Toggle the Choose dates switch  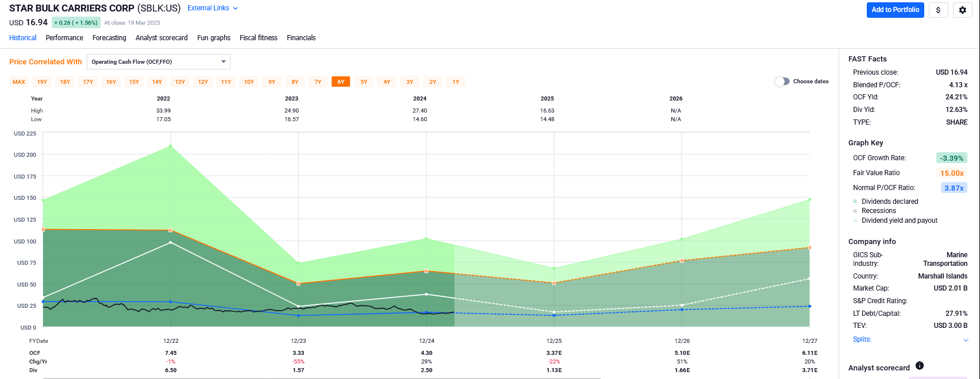782,82
